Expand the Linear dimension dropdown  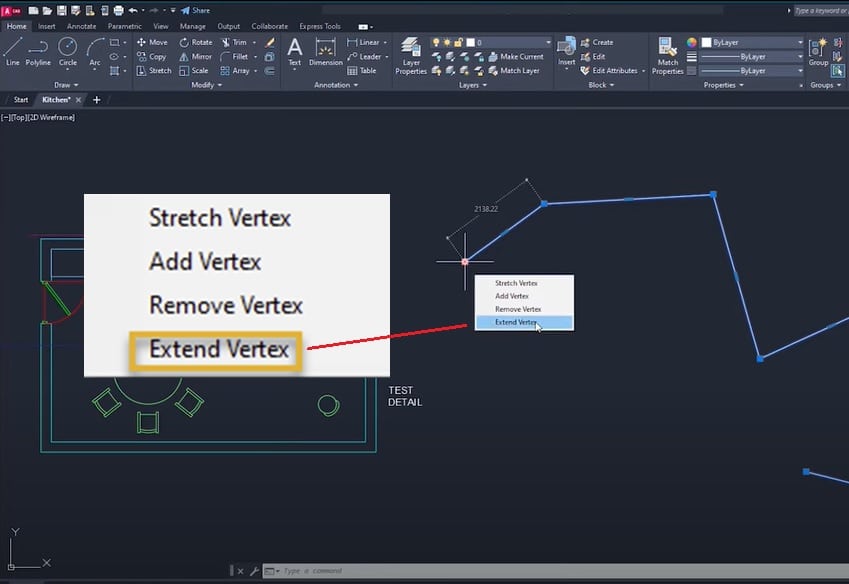pyautogui.click(x=384, y=42)
